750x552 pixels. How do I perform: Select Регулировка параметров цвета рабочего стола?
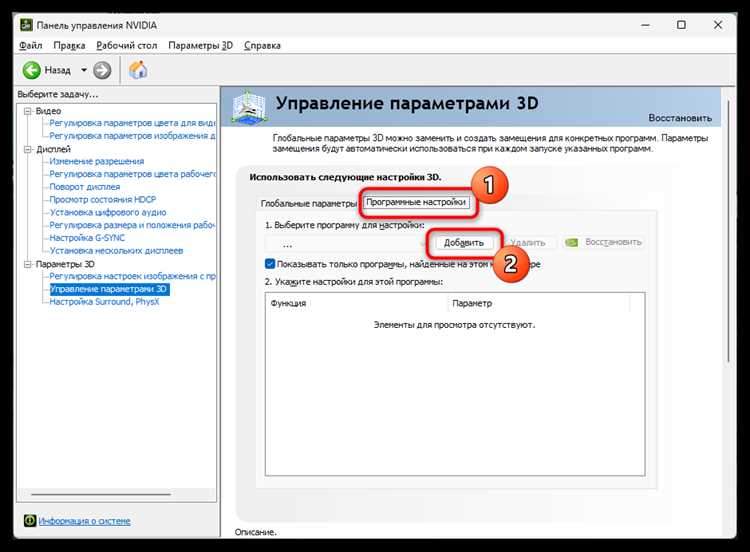click(x=132, y=174)
